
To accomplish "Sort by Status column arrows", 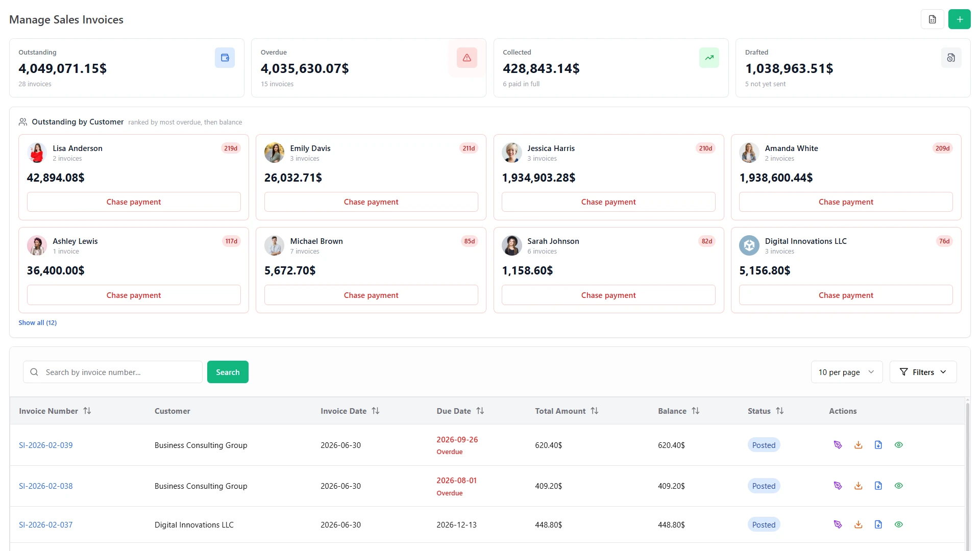I will [x=780, y=411].
